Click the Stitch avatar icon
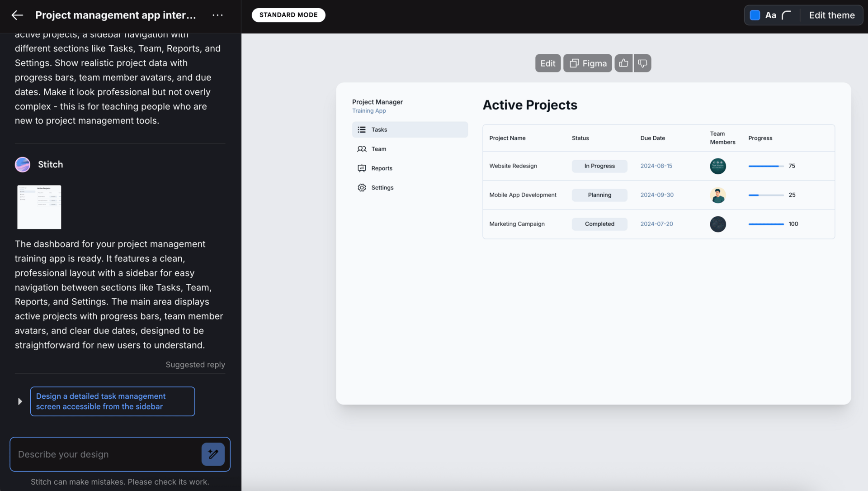 tap(23, 165)
